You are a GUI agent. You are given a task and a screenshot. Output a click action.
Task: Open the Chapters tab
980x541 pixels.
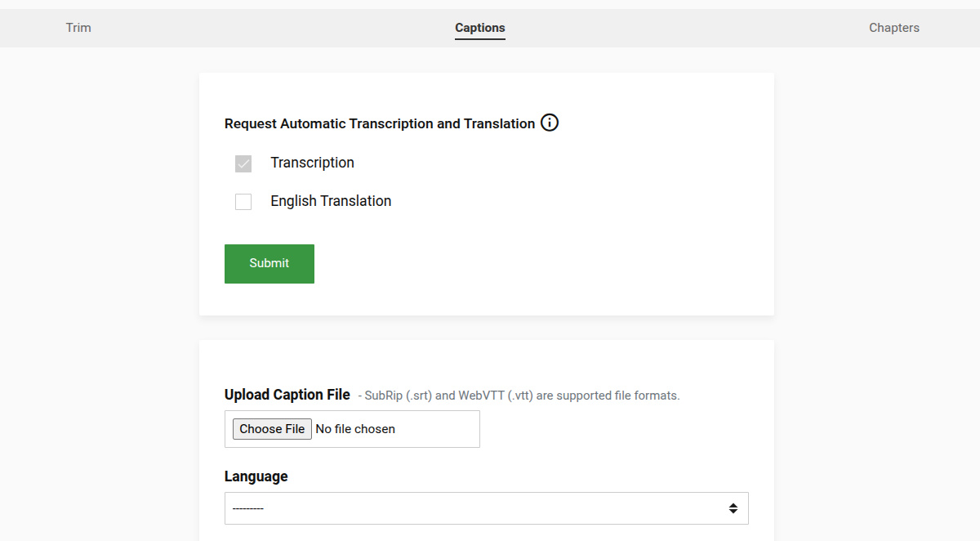coord(893,27)
